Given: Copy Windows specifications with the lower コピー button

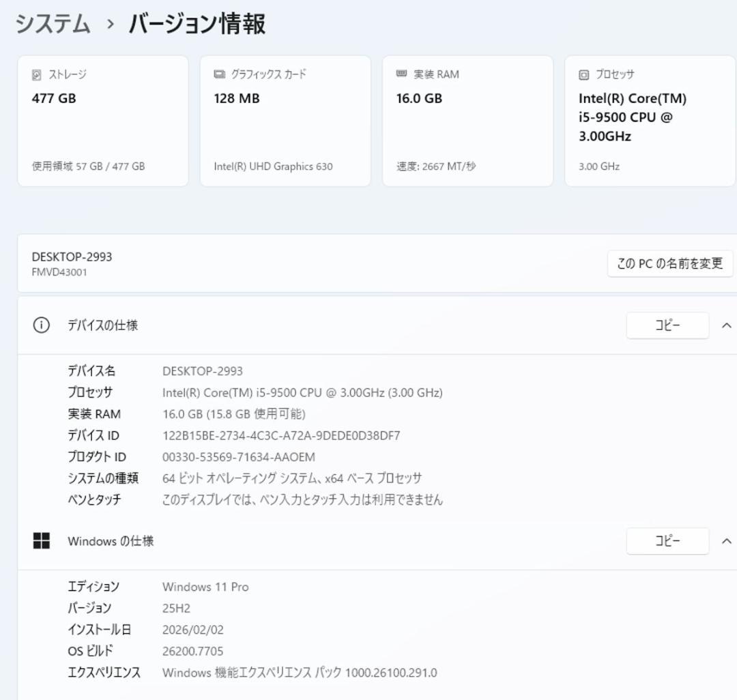Looking at the screenshot, I should tap(667, 540).
